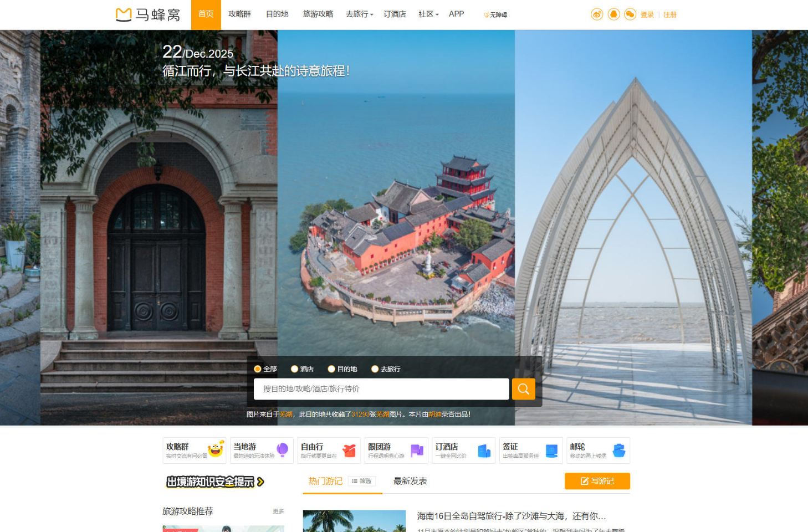Select the 全部 search radio option

(x=258, y=369)
